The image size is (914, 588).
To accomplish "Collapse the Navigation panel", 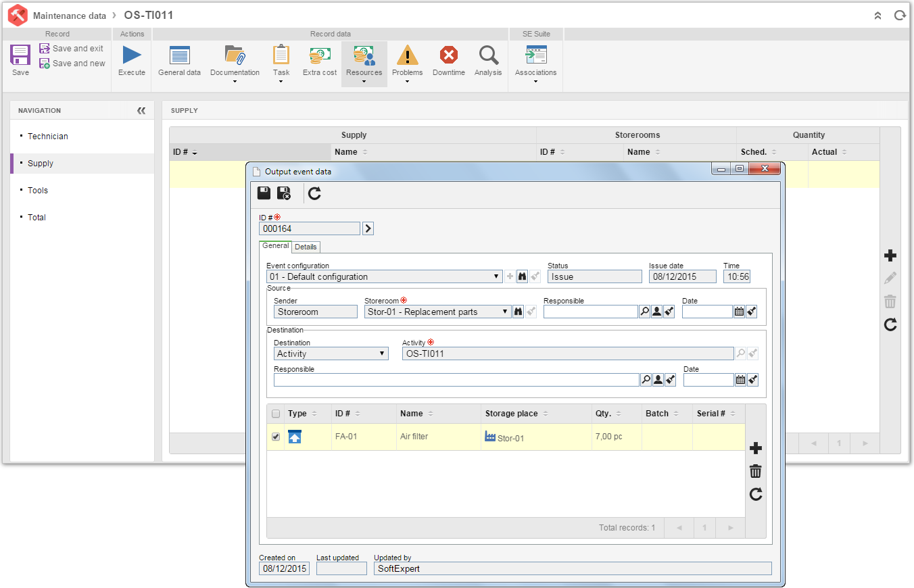I will point(141,111).
